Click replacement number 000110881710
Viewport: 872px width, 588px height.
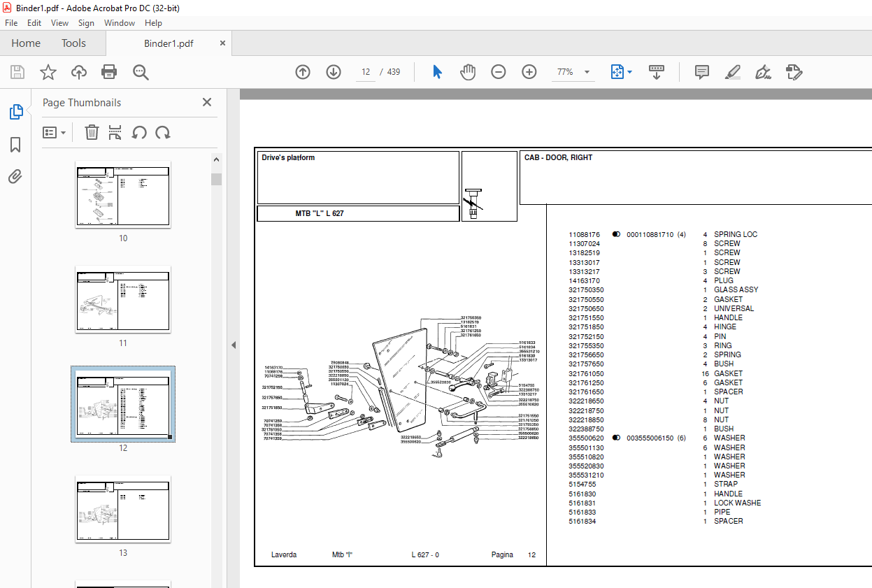(x=650, y=235)
